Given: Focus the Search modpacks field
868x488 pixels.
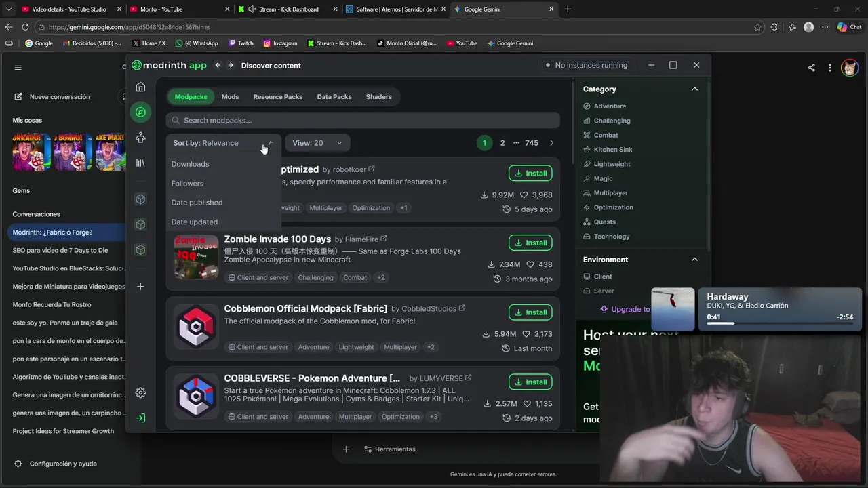Looking at the screenshot, I should [x=363, y=121].
